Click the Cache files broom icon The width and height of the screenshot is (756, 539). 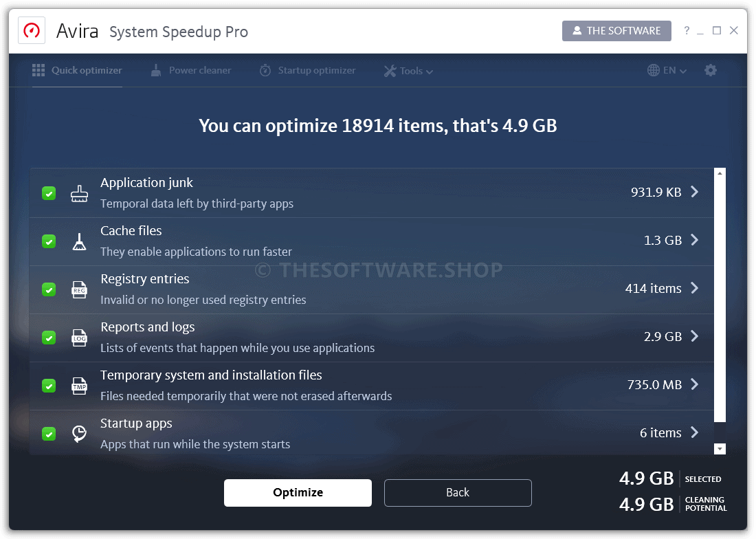(79, 241)
